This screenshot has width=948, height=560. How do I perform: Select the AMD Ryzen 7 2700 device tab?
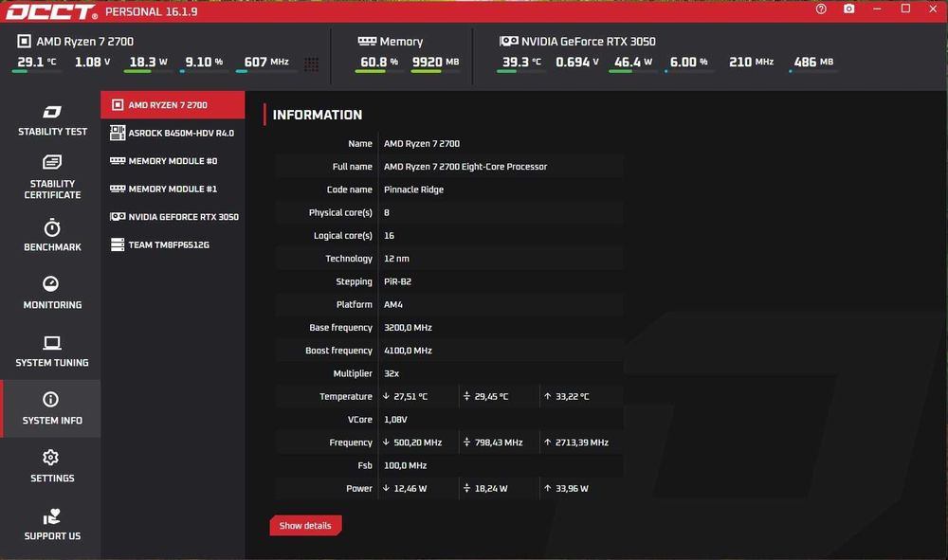pos(173,105)
